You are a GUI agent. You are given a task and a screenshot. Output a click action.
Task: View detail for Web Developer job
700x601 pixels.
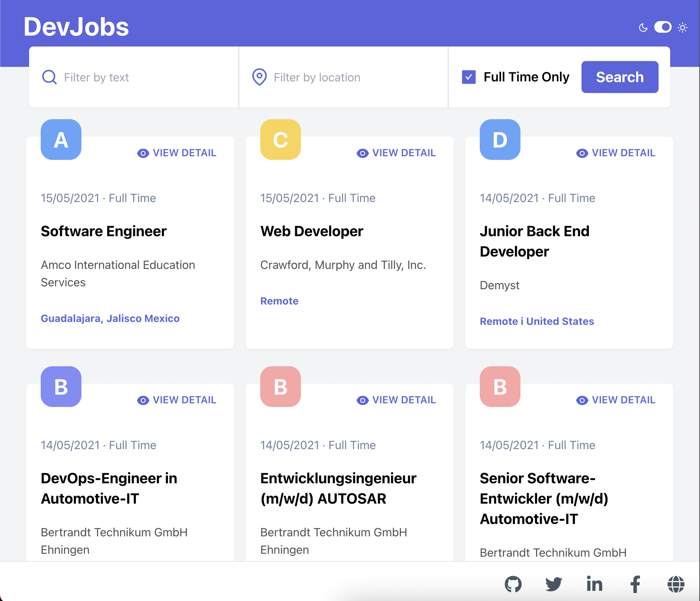[397, 153]
